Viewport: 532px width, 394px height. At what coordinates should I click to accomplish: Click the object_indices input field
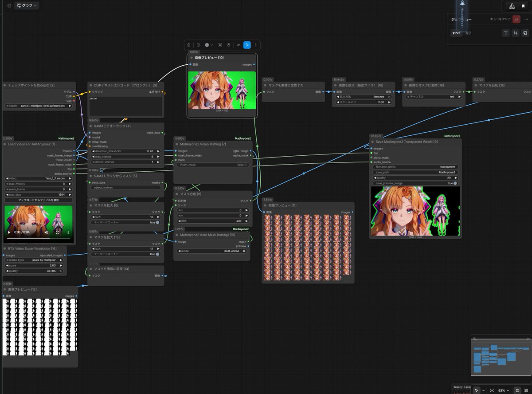coord(125,187)
